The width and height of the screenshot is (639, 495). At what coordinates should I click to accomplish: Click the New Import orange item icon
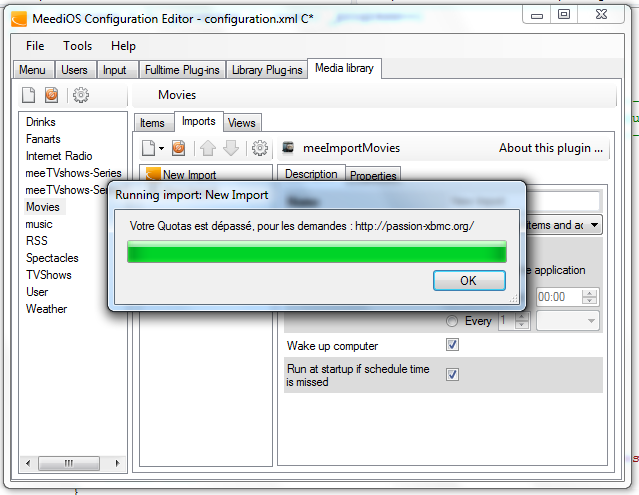click(153, 174)
